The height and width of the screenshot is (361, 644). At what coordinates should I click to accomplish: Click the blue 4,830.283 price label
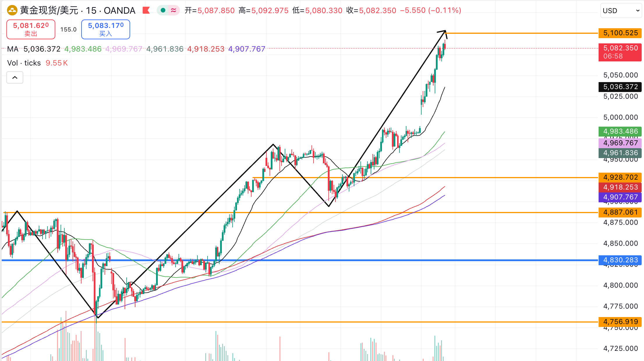620,260
